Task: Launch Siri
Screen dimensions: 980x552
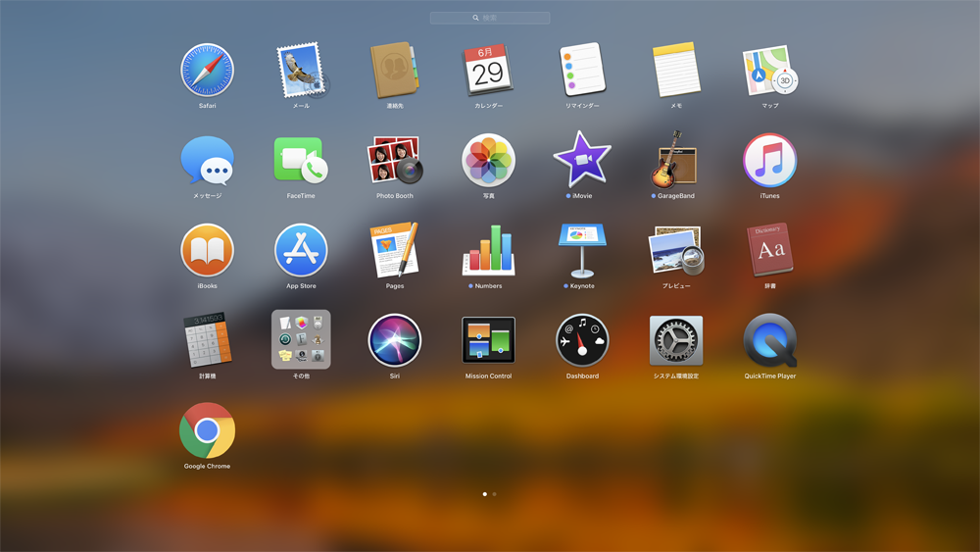Action: [394, 340]
